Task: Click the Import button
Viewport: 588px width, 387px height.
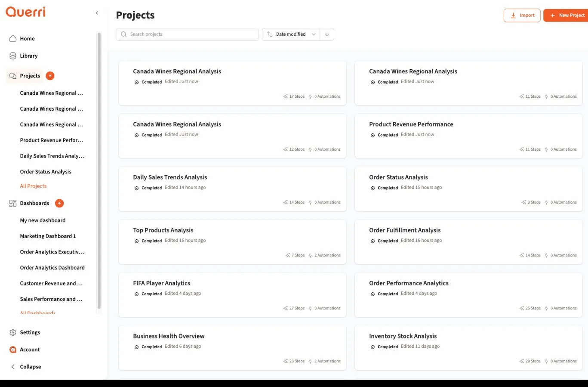Action: (x=522, y=15)
